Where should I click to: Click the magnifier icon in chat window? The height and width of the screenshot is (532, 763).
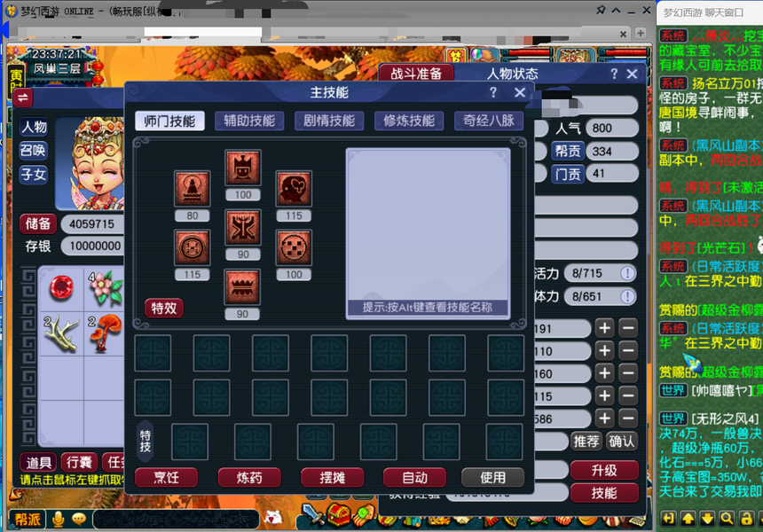(x=727, y=519)
